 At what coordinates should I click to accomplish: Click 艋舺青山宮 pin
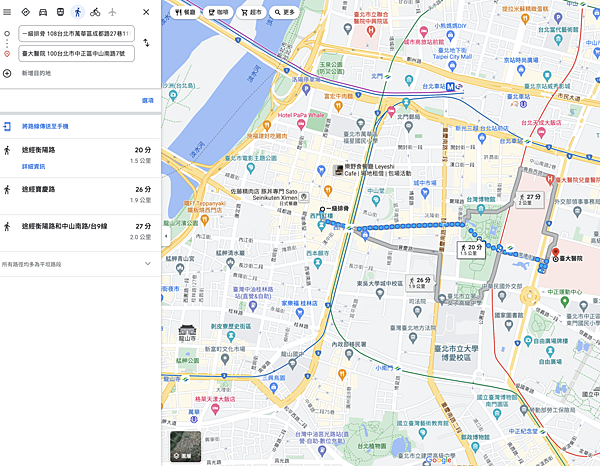pos(180,269)
